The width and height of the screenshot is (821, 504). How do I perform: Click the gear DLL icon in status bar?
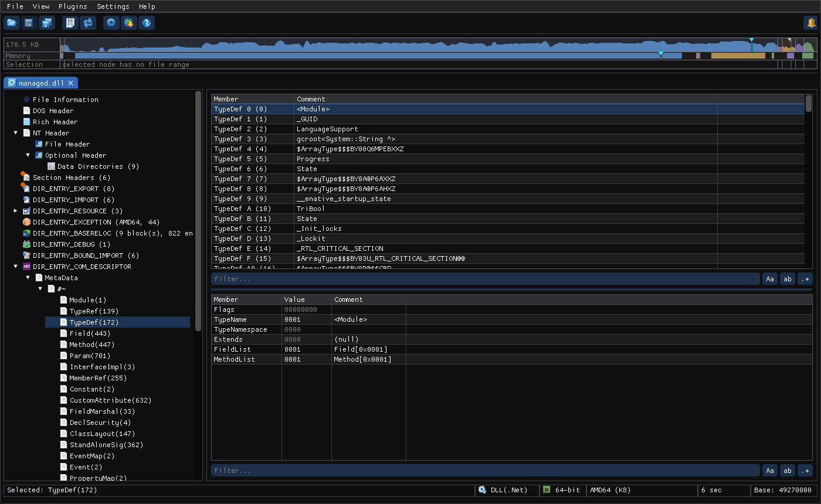482,490
